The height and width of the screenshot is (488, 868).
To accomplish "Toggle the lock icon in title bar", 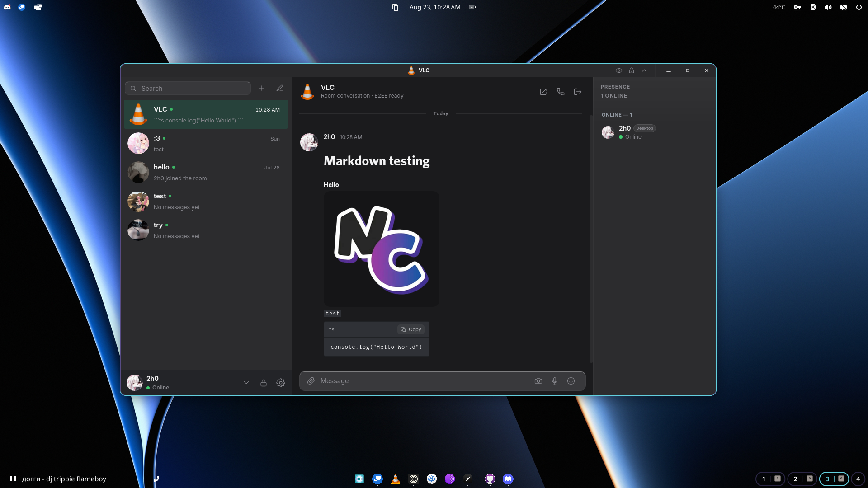I will point(632,70).
